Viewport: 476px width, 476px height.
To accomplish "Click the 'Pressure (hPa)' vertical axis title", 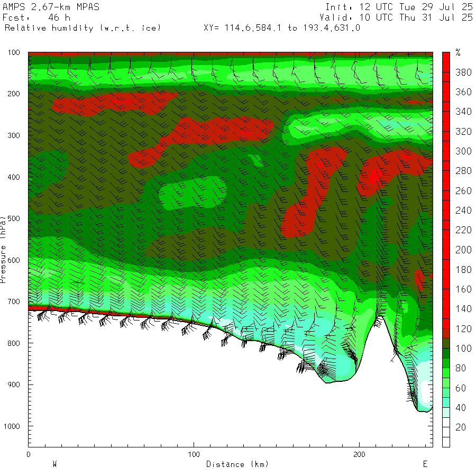I will pos(3,250).
